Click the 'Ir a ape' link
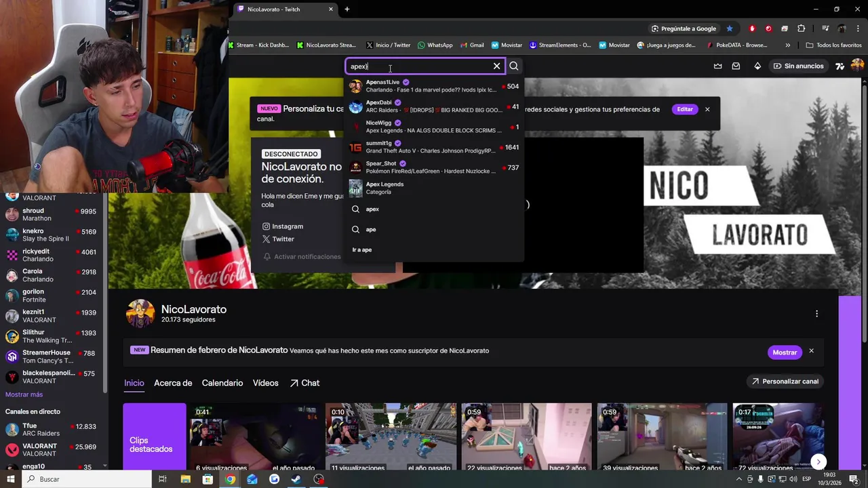Viewport: 868px width, 488px height. tap(362, 250)
